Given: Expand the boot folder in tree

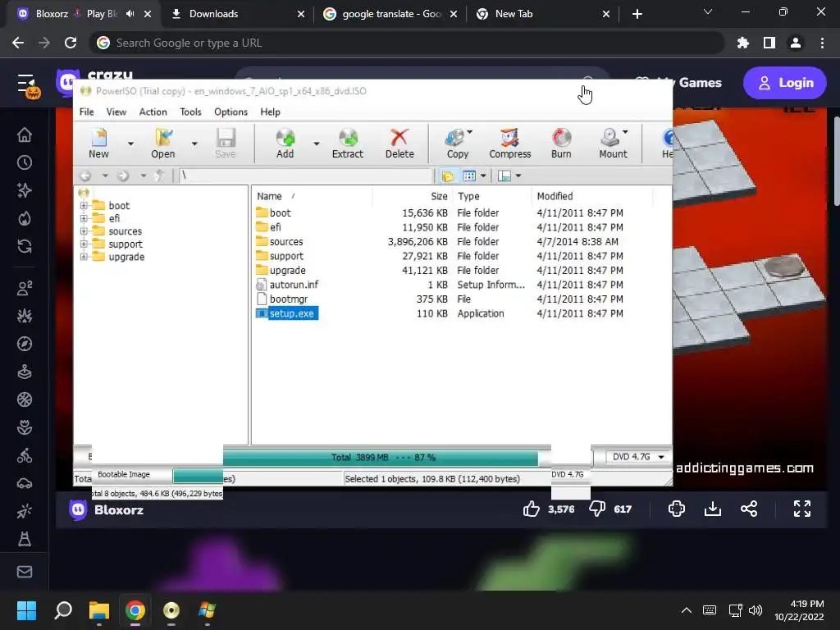Looking at the screenshot, I should (x=84, y=206).
